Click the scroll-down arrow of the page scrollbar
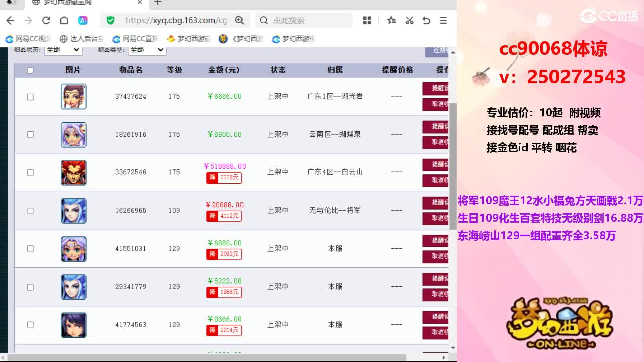This screenshot has width=644, height=362. 453,347
